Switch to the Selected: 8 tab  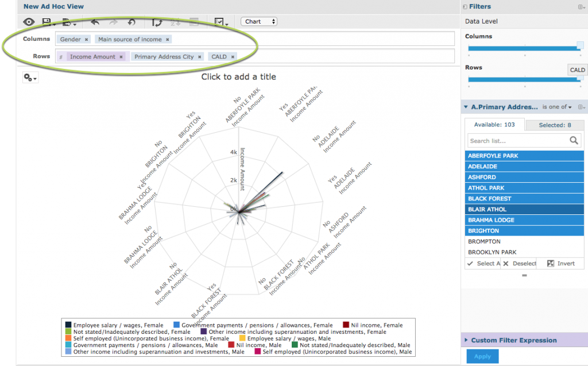[x=555, y=125]
